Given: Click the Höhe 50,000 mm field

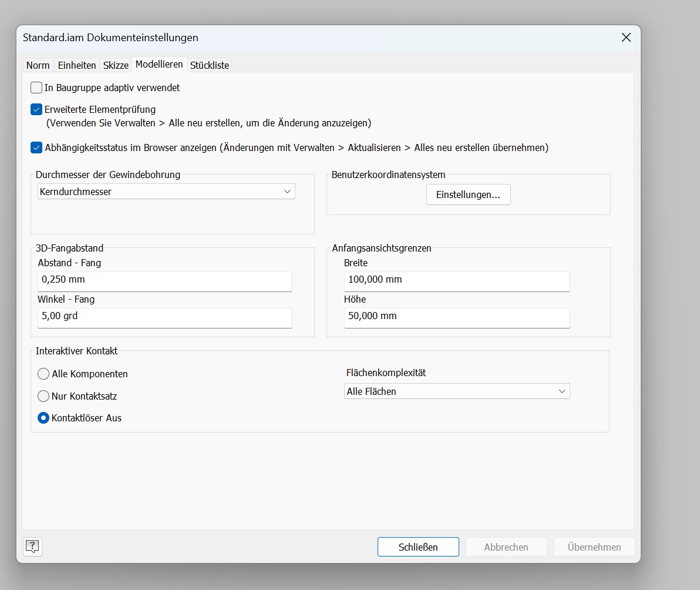Looking at the screenshot, I should (457, 318).
